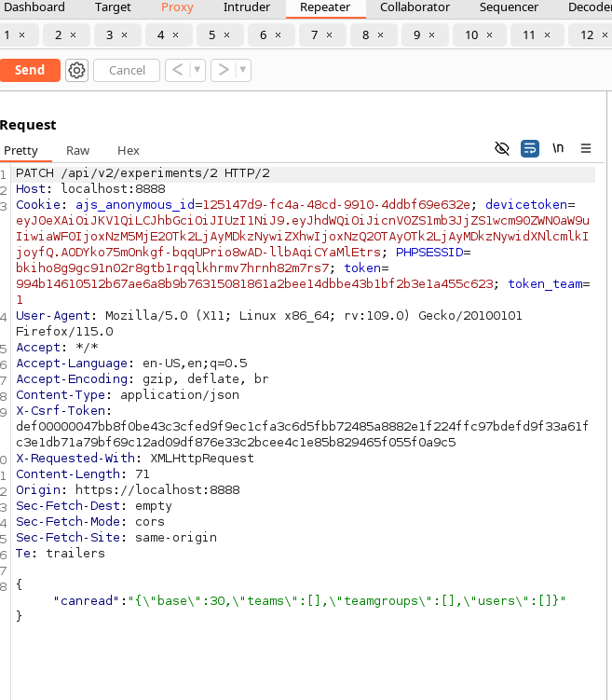Toggle line wrap icon
This screenshot has width=612, height=700.
530,148
